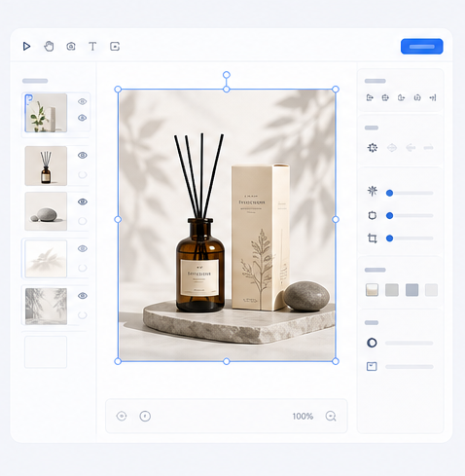Click the right-edge middle selection handle
Screen dimensions: 465x476
coord(336,220)
